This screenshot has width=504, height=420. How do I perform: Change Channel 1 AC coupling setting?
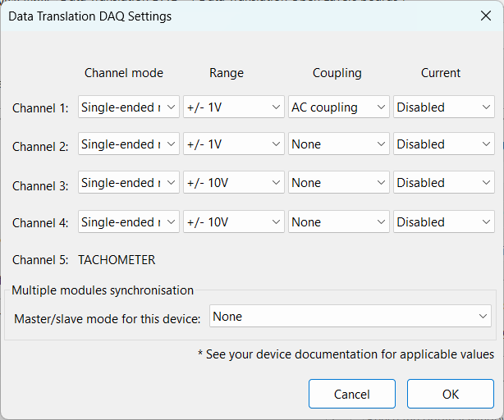(338, 107)
